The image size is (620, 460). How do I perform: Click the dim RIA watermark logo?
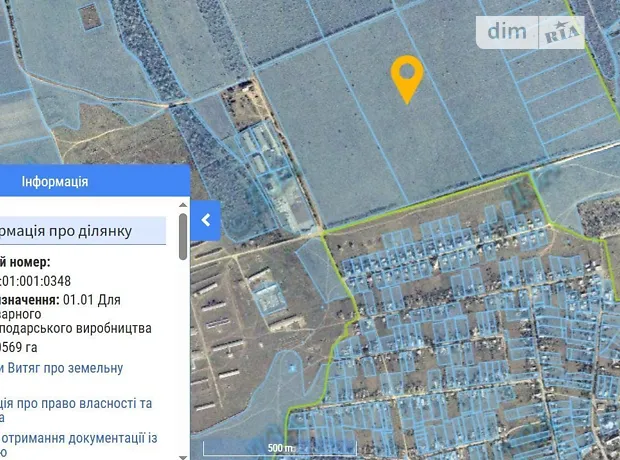(530, 32)
